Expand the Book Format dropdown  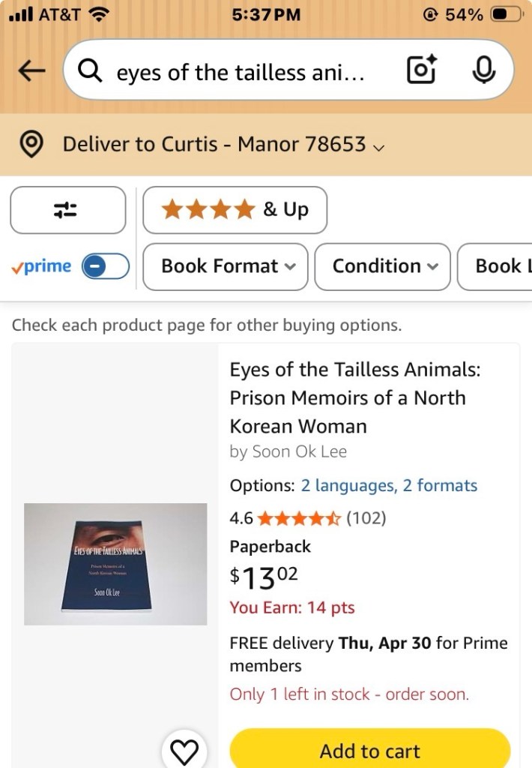point(225,266)
